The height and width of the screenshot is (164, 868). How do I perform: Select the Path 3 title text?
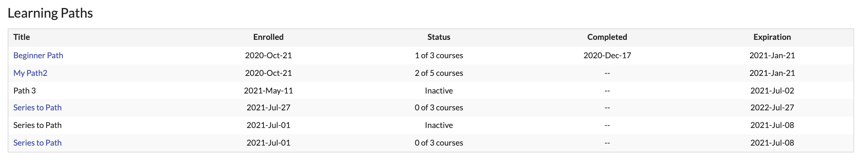25,90
